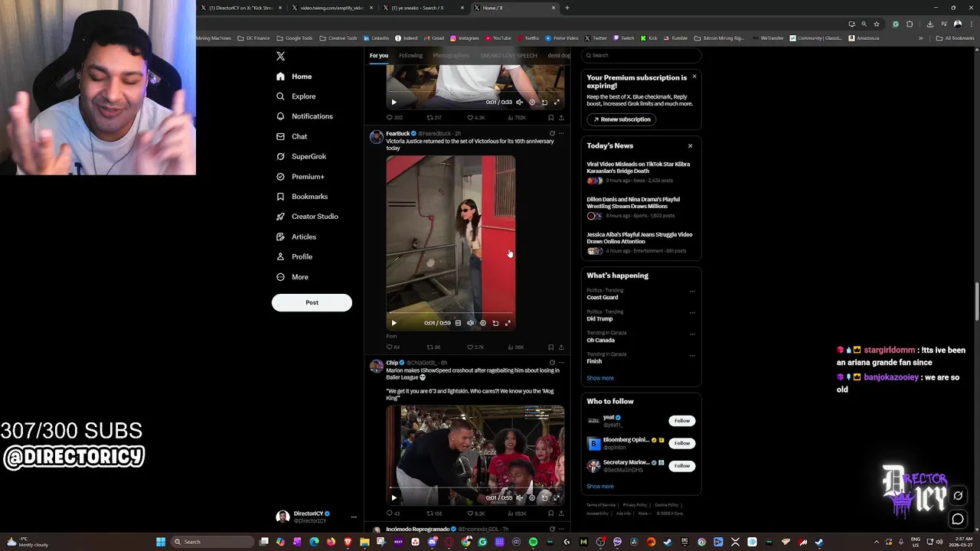Mute the FearBuck video audio
The width and height of the screenshot is (980, 551).
tap(470, 323)
